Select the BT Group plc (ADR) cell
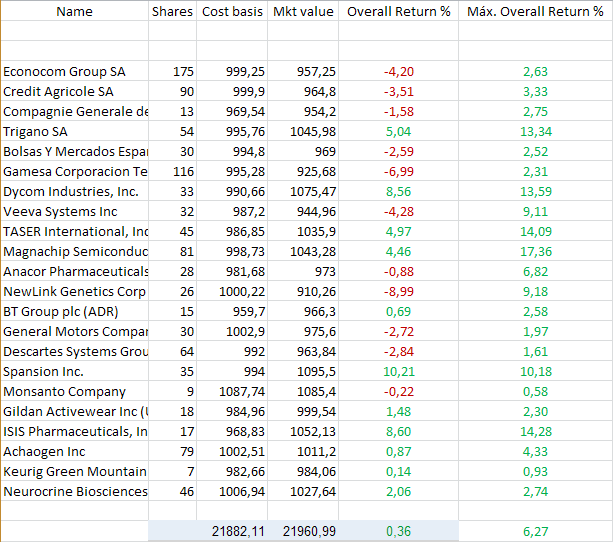The height and width of the screenshot is (542, 613). [75, 311]
